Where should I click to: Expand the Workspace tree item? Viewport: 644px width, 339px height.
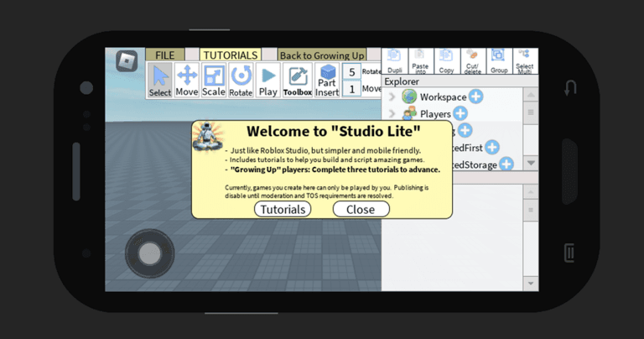pos(392,97)
